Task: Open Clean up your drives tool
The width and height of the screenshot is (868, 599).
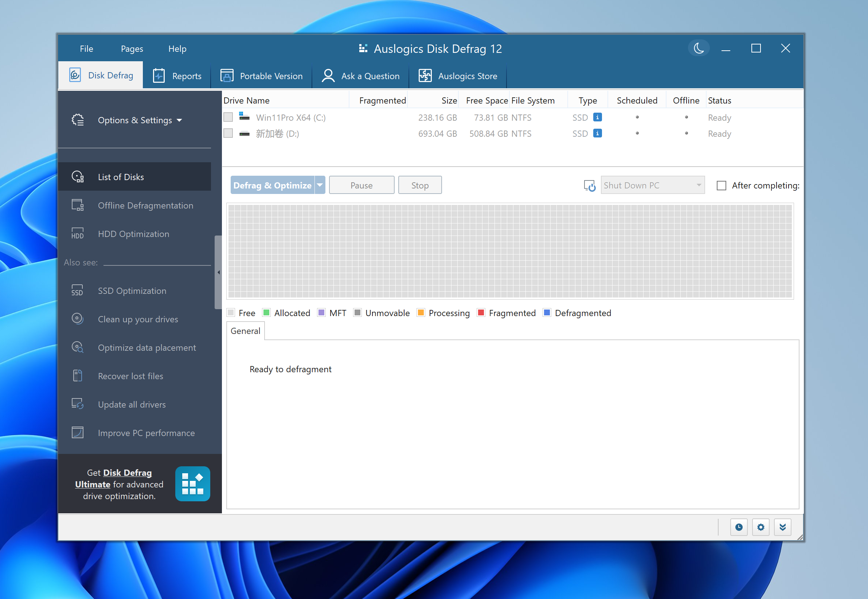Action: 138,319
